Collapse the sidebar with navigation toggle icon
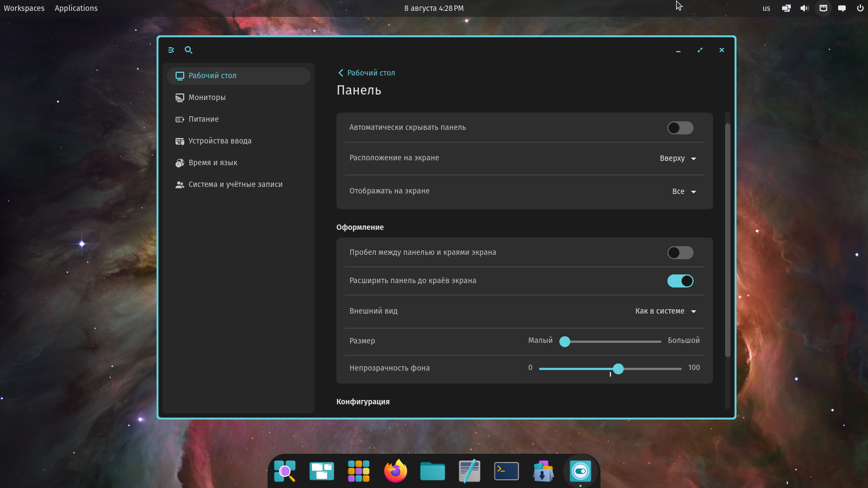This screenshot has width=868, height=488. (x=171, y=50)
